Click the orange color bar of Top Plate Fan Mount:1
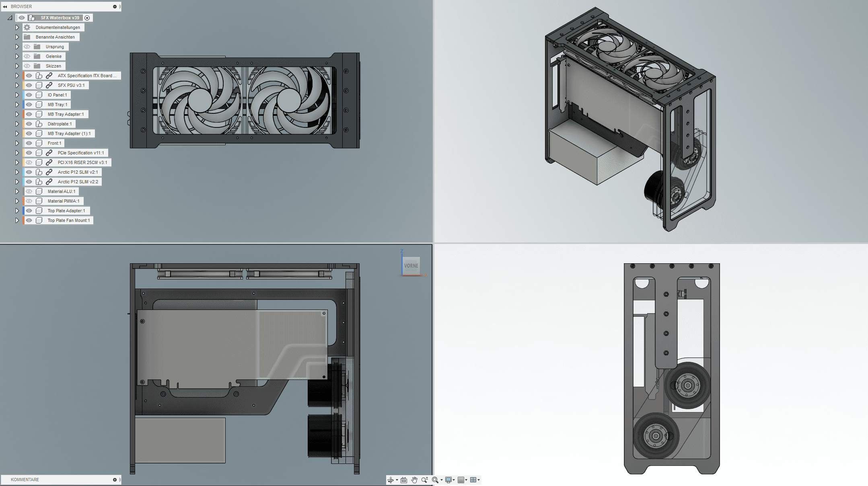868x486 pixels. (24, 220)
